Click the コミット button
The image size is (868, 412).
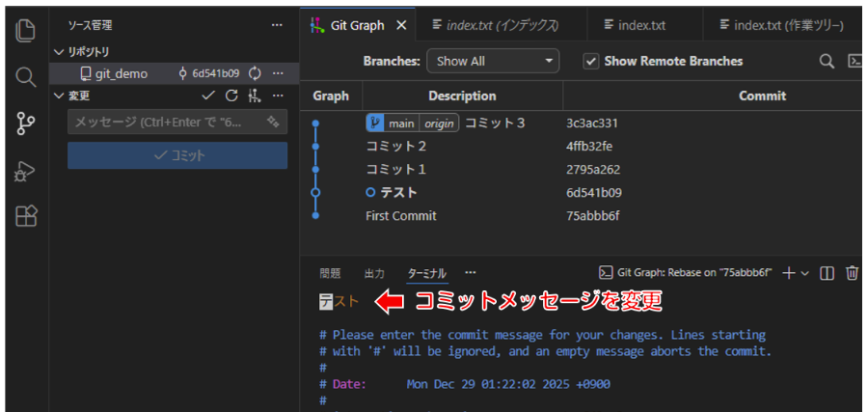point(177,155)
